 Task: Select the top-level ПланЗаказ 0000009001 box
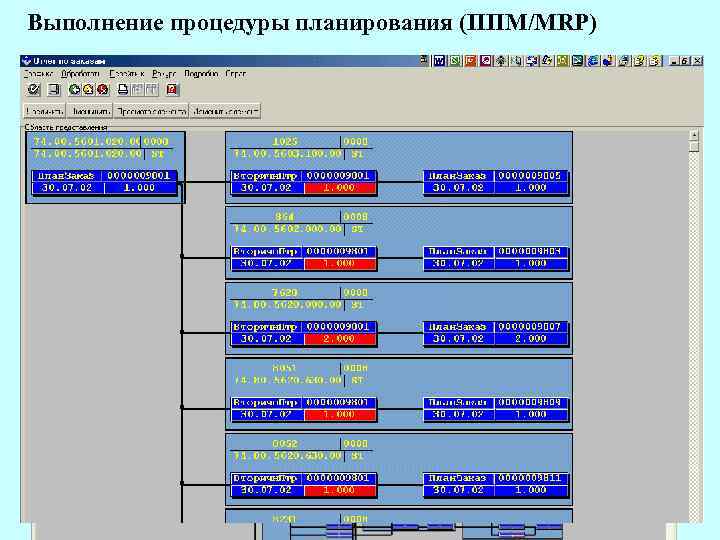(104, 182)
